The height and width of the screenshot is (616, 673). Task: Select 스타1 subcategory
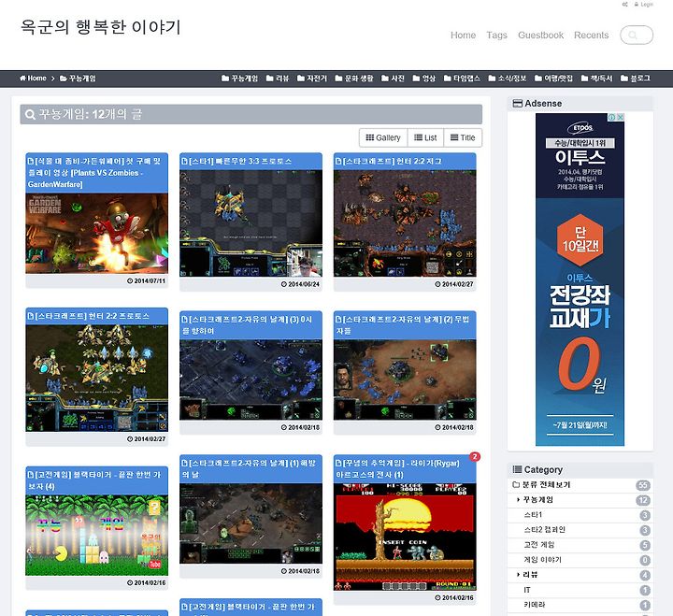click(x=533, y=515)
